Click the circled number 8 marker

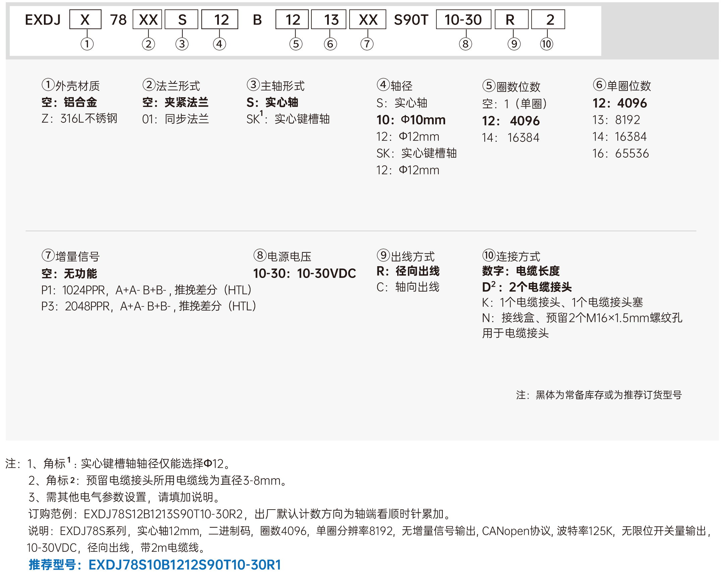pos(465,44)
